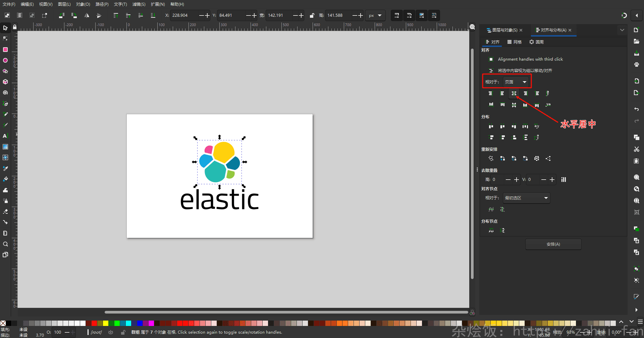Pick the yellow swatch in the palette
Screen dimensions: 644x338
click(x=106, y=323)
